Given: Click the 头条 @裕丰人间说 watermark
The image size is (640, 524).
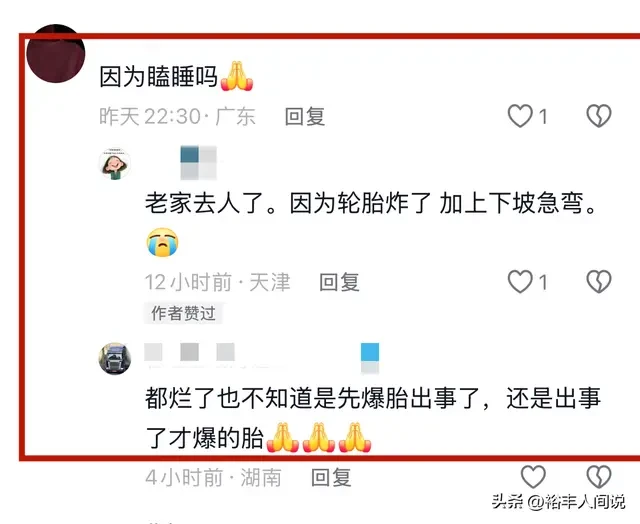Looking at the screenshot, I should coord(558,501).
